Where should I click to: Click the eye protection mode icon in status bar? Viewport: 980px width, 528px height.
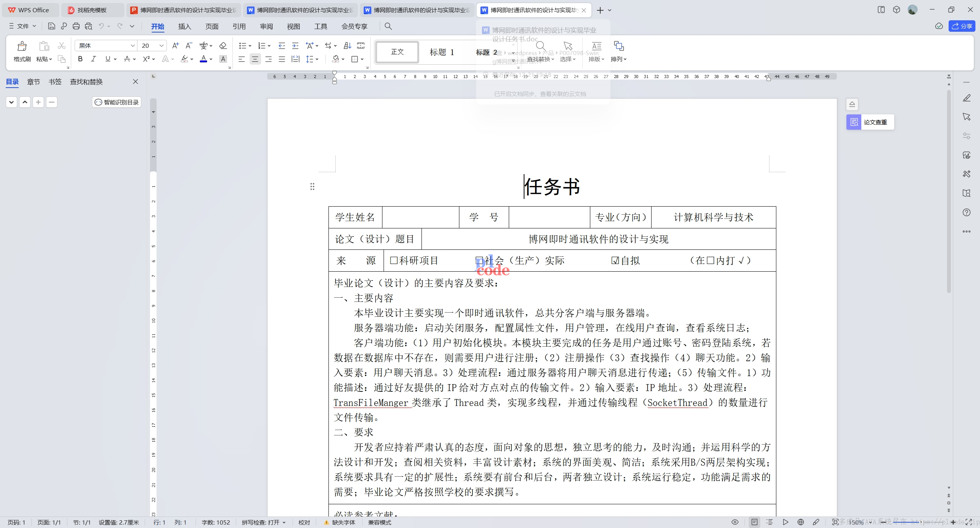coord(735,522)
